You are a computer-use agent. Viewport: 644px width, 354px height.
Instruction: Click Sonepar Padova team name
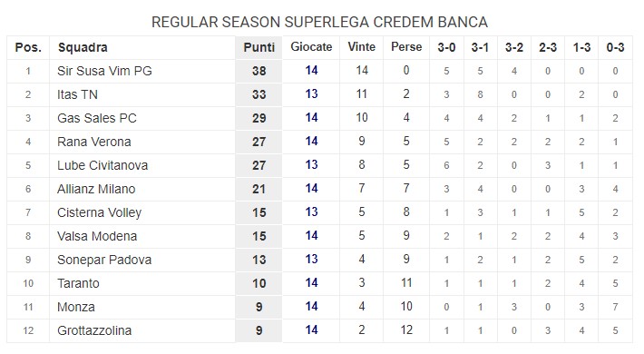(x=104, y=260)
